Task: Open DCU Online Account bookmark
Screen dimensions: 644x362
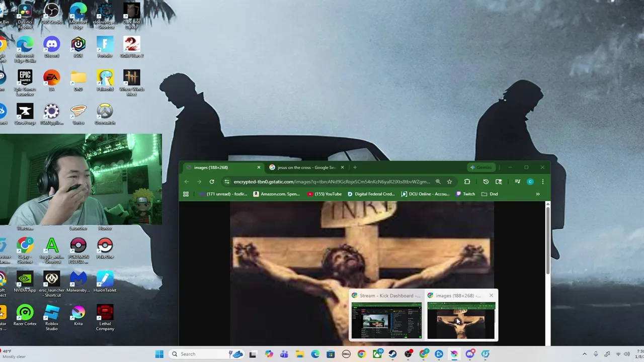Action: [x=425, y=194]
